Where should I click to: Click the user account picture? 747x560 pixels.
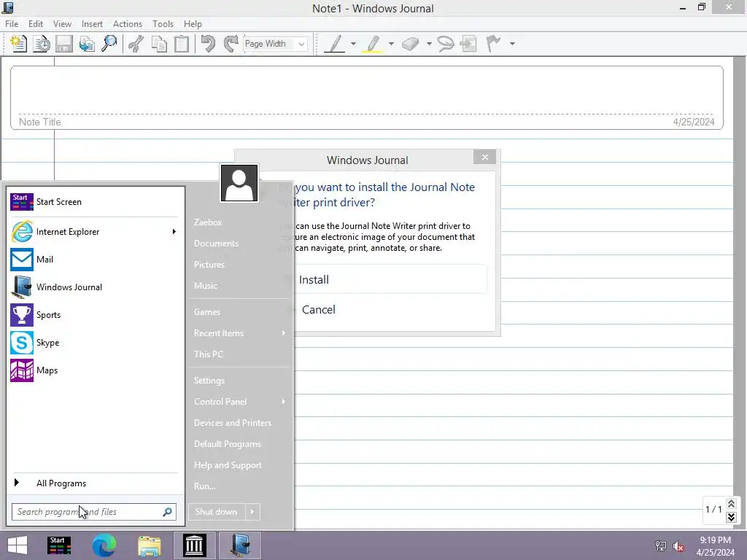coord(239,183)
